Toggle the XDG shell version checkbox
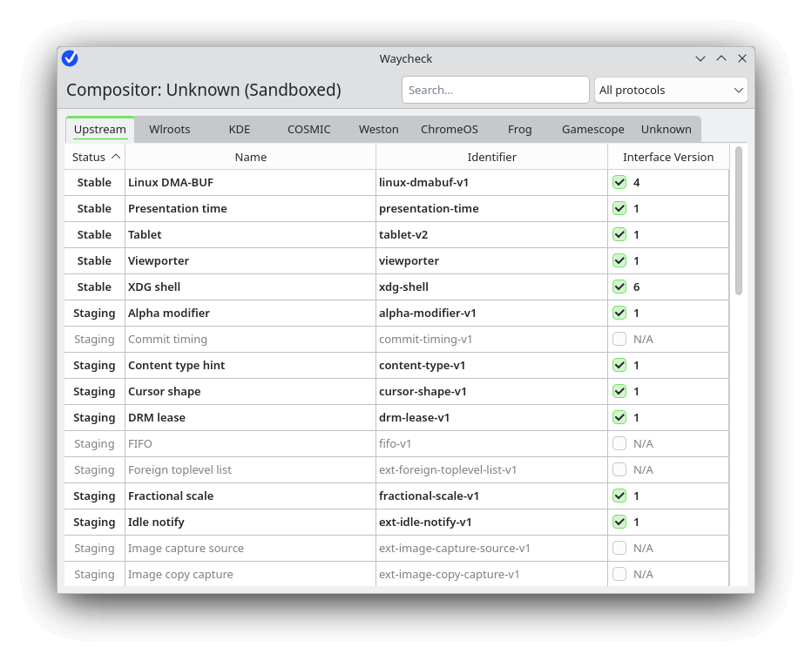The width and height of the screenshot is (812, 661). click(x=619, y=287)
